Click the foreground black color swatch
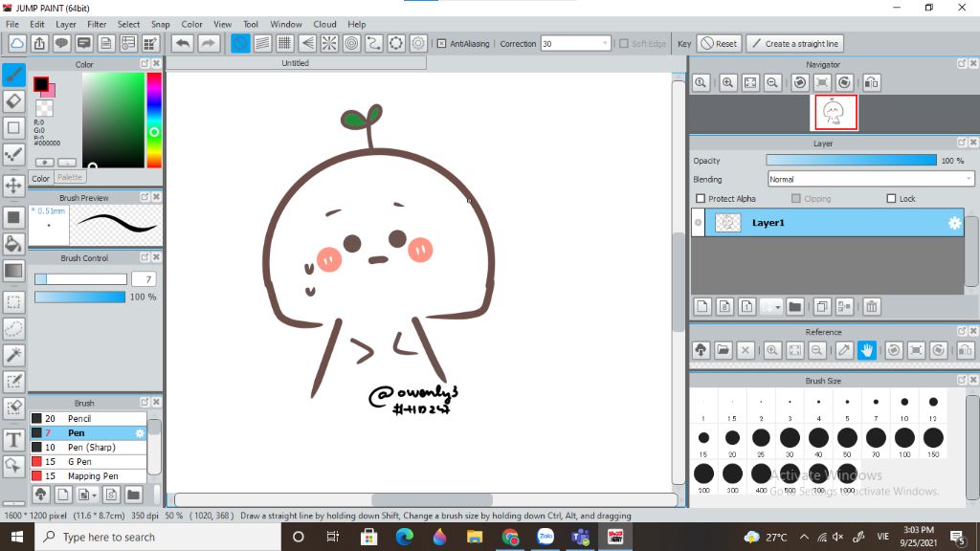The height and width of the screenshot is (551, 980). (40, 84)
